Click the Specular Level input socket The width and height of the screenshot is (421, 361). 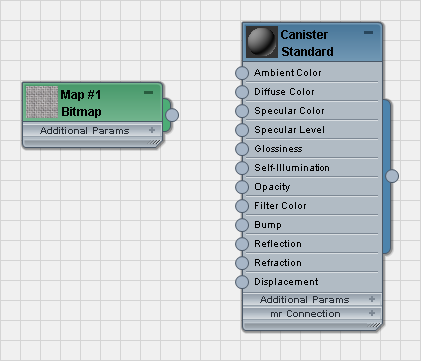coord(242,130)
